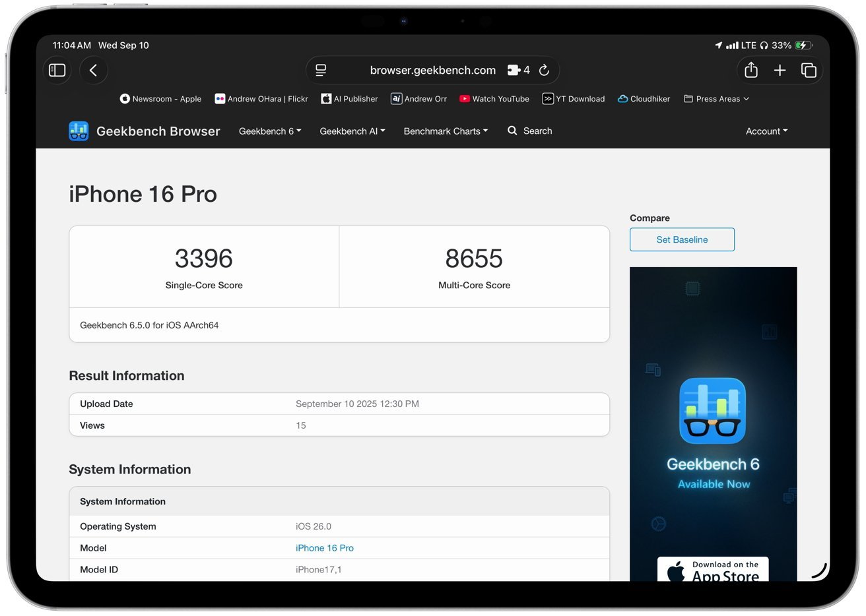The width and height of the screenshot is (866, 616).
Task: Click the 8655 multi-core score
Action: click(x=474, y=259)
